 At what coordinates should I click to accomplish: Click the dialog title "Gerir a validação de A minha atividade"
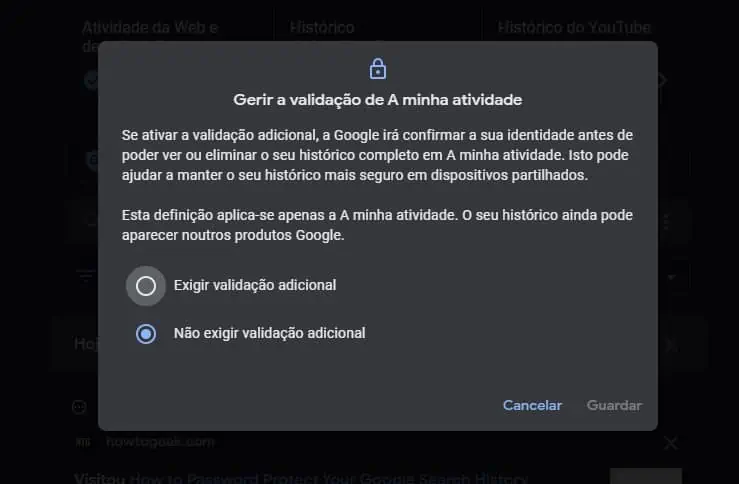(x=378, y=100)
